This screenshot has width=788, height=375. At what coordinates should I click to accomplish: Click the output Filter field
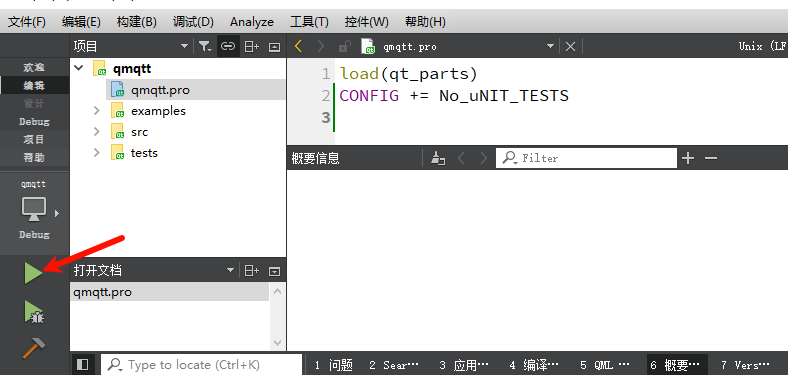(586, 158)
